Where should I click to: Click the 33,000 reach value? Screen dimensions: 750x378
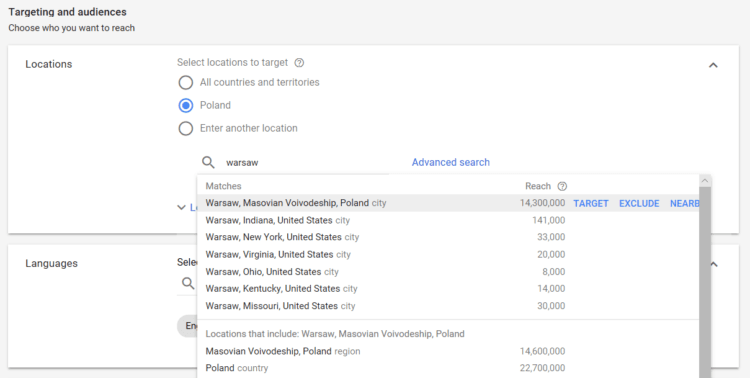pos(551,237)
